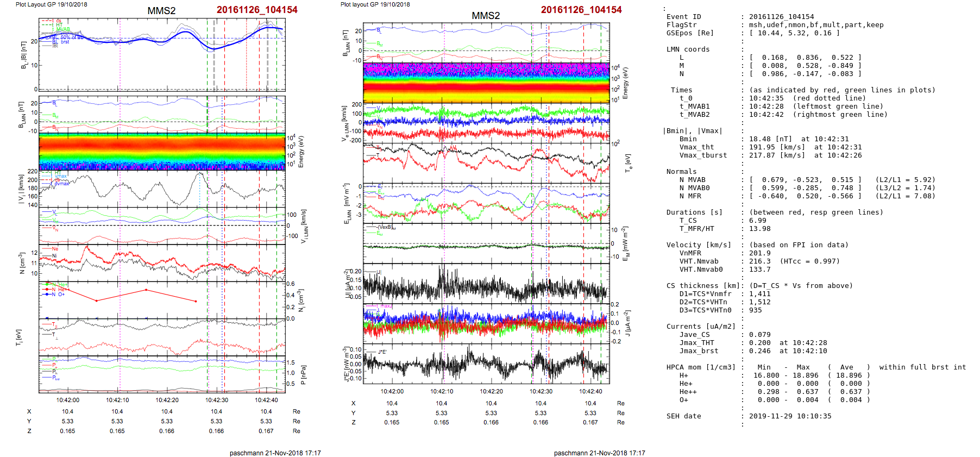Click the red 20161126_104154 label on the right plot
This screenshot has height=457, width=980.
[x=581, y=10]
